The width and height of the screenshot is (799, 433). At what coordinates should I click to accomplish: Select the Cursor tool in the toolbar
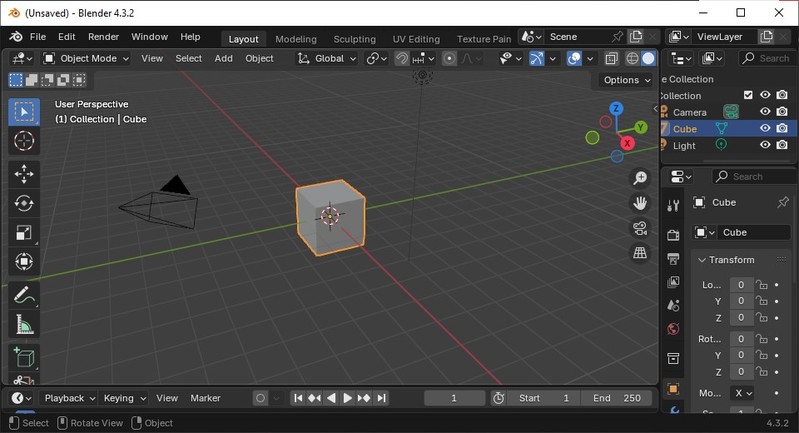(x=24, y=141)
